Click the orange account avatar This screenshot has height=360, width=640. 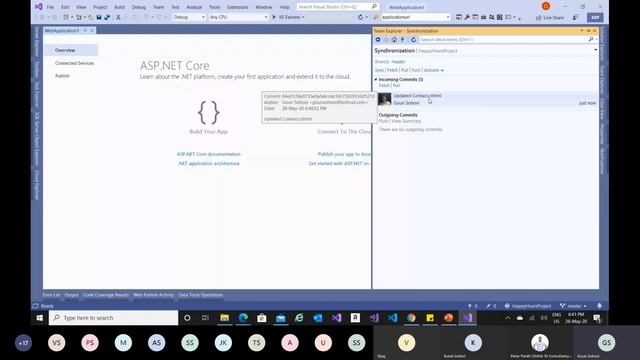[x=546, y=6]
